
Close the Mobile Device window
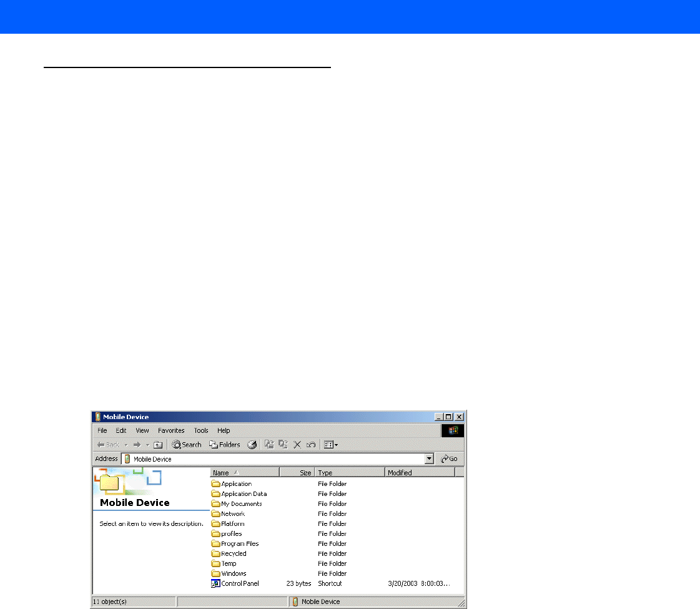point(459,417)
